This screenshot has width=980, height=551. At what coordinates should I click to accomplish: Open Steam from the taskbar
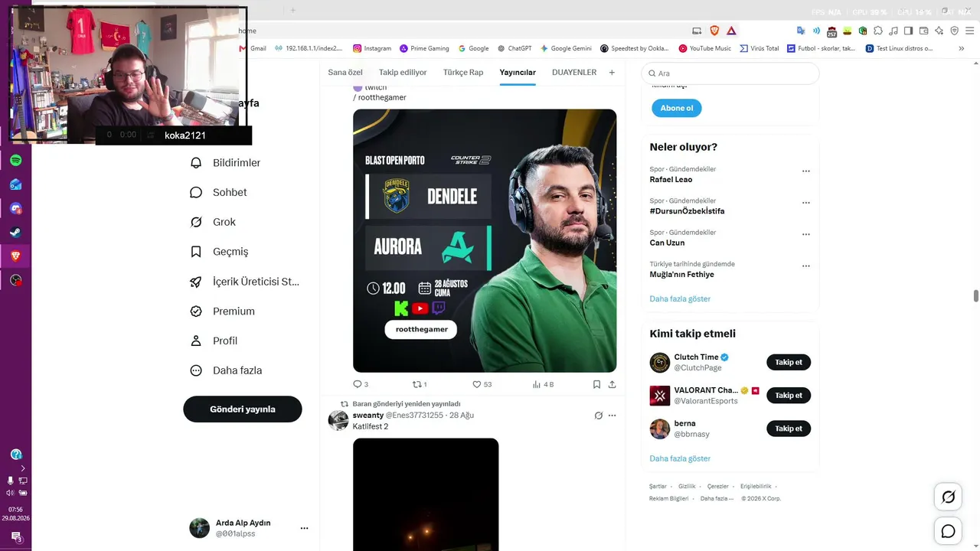(x=15, y=233)
